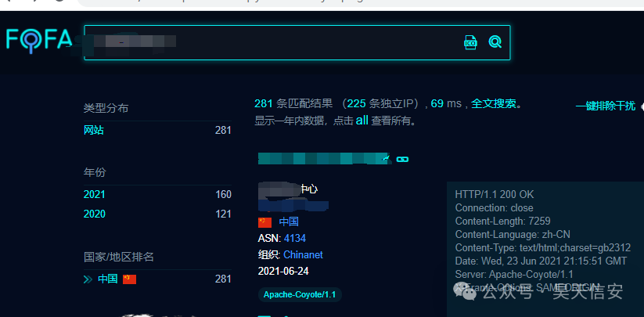
Task: Click 一键排除干扰 to exclude interference
Action: point(605,106)
